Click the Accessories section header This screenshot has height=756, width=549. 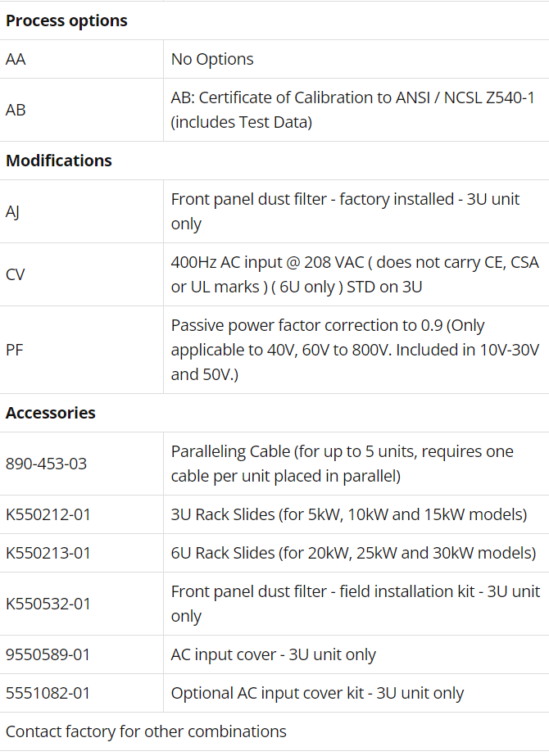coord(51,413)
